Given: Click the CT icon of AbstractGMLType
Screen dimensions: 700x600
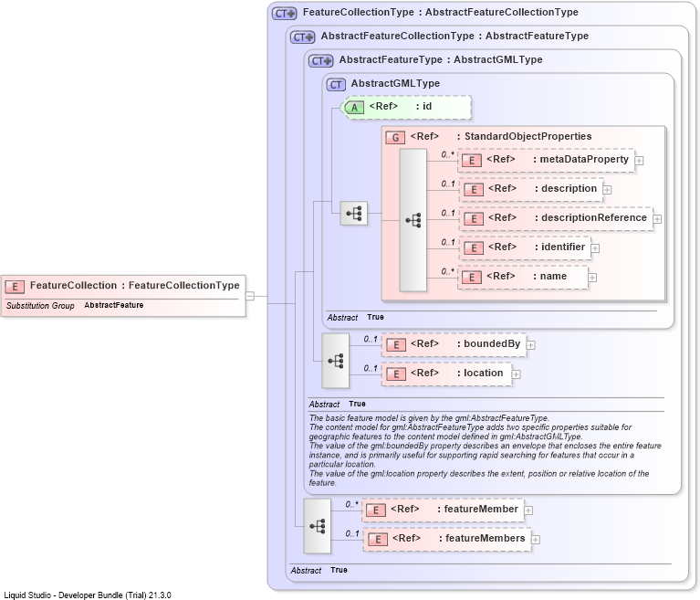Looking at the screenshot, I should point(336,84).
